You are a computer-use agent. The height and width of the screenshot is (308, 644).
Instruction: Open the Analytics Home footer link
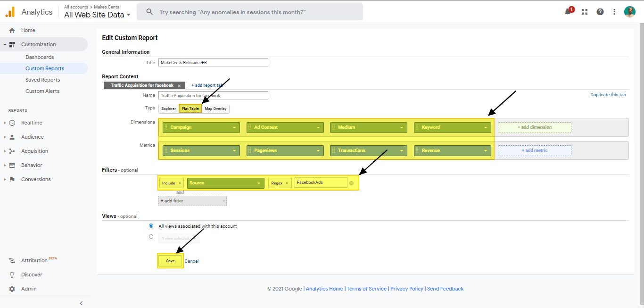point(324,289)
